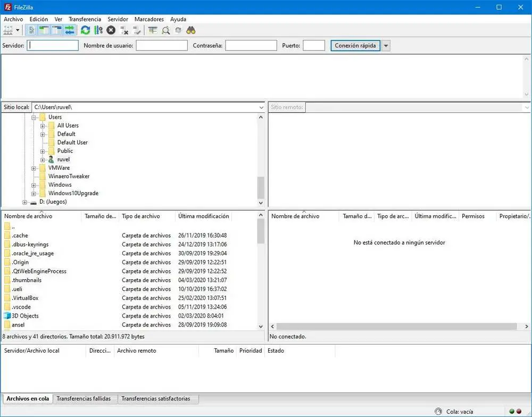Toggle the local directory tree display
The height and width of the screenshot is (417, 532).
point(44,30)
